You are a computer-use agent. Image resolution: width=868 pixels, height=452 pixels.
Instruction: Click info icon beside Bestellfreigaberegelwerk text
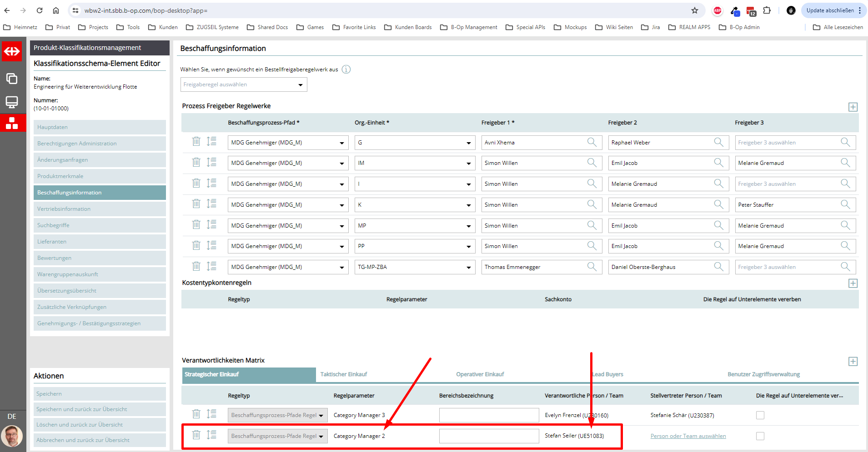[346, 70]
